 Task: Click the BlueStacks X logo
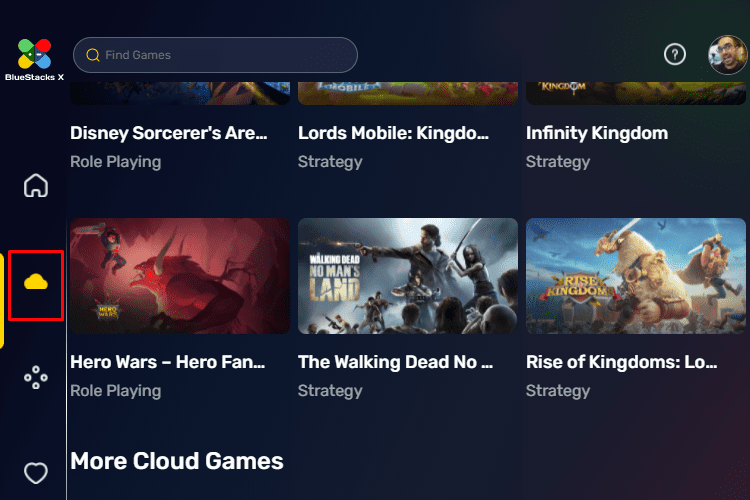pos(34,59)
